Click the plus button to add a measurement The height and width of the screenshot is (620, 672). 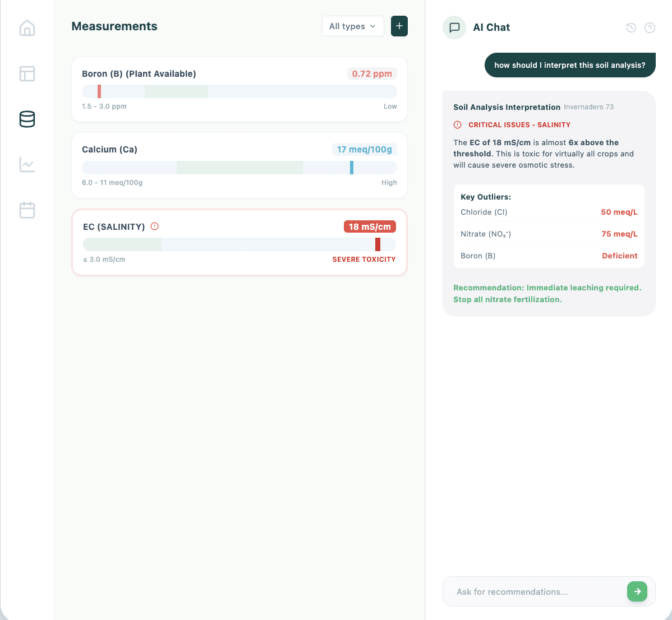399,26
